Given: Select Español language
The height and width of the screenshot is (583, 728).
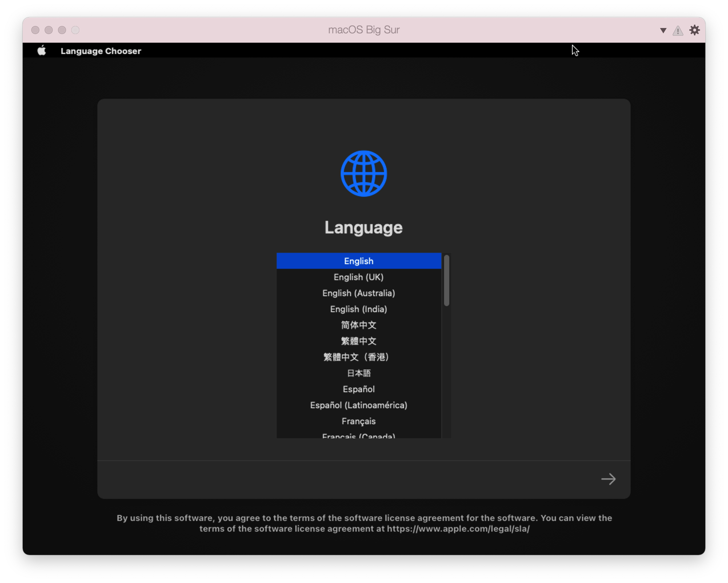Looking at the screenshot, I should [359, 389].
